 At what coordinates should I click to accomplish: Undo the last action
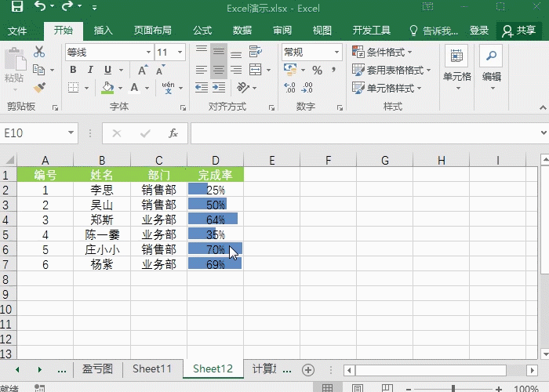coord(40,6)
